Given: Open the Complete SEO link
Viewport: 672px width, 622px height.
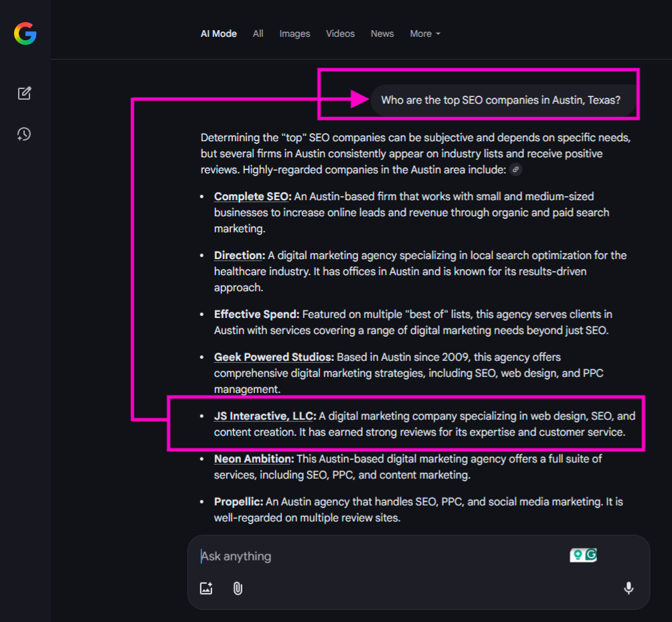Looking at the screenshot, I should coord(252,196).
